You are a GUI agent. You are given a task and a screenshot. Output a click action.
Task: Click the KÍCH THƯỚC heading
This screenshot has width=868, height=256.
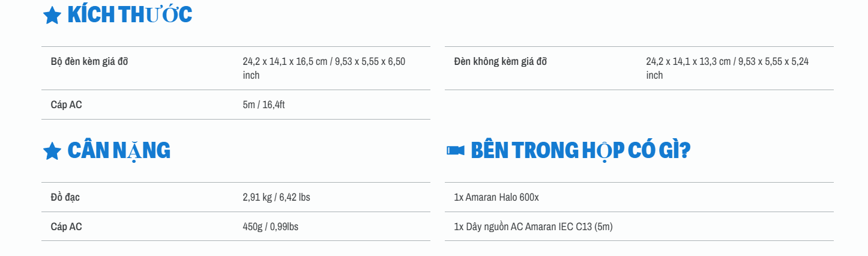coord(130,14)
